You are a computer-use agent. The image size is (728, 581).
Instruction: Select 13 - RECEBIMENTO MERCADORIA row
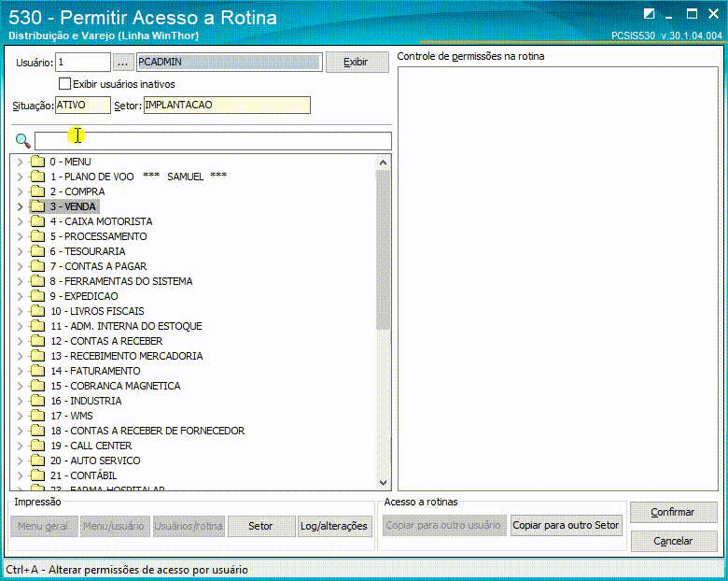(126, 356)
